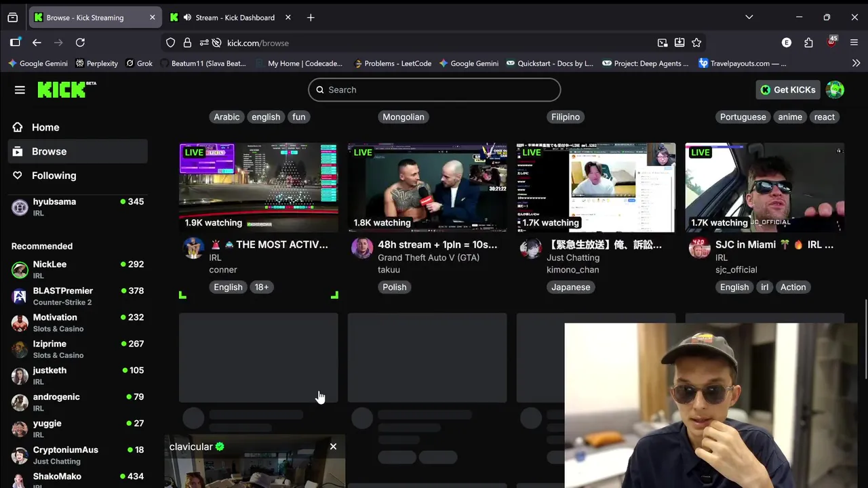
Task: Click sjc_official's channel avatar
Action: pyautogui.click(x=700, y=248)
